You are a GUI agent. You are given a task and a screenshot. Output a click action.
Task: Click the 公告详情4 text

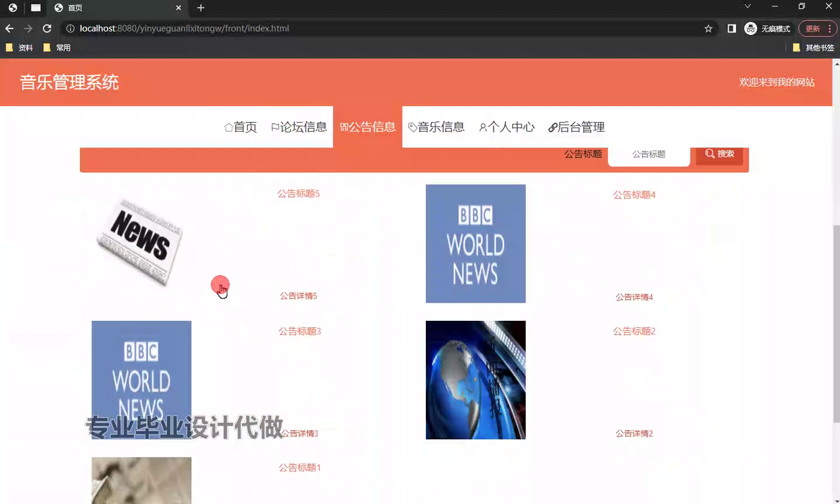634,297
